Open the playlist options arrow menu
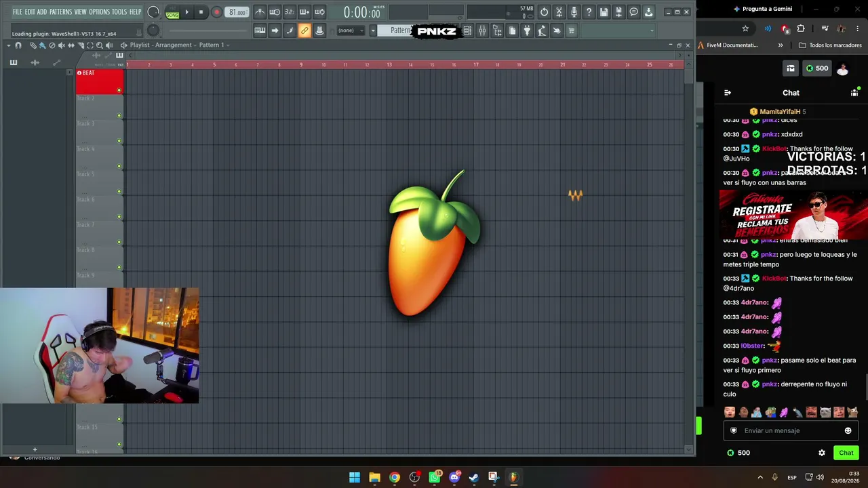The height and width of the screenshot is (488, 868). point(9,45)
